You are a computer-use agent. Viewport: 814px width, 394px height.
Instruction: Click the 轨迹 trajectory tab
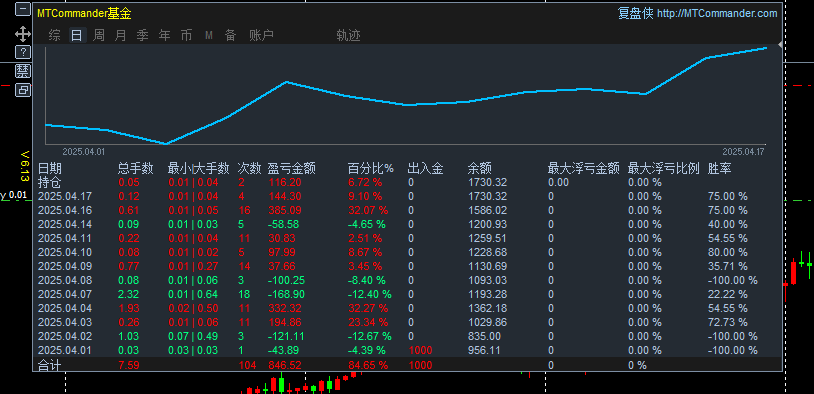tap(348, 35)
